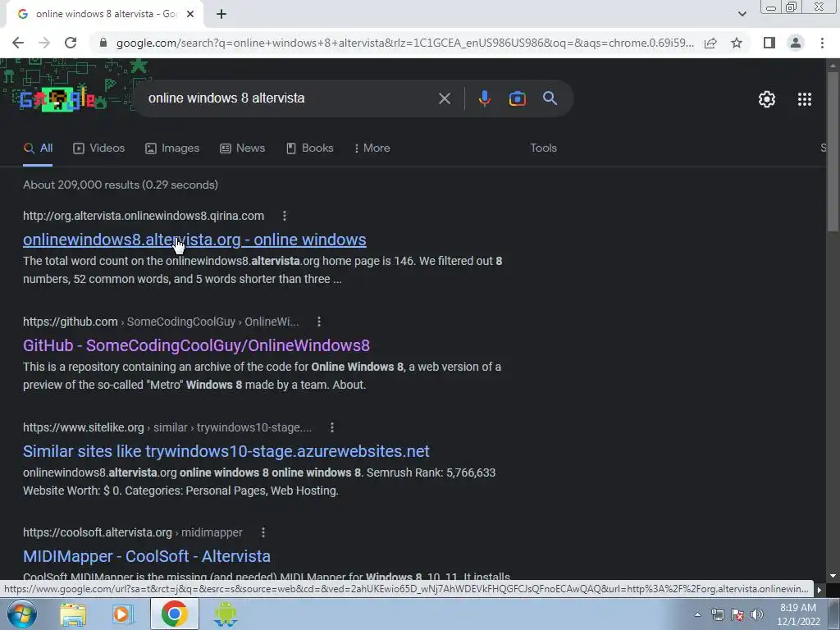Open the taskbar clock and date
Screen dimensions: 840x630
click(798, 614)
